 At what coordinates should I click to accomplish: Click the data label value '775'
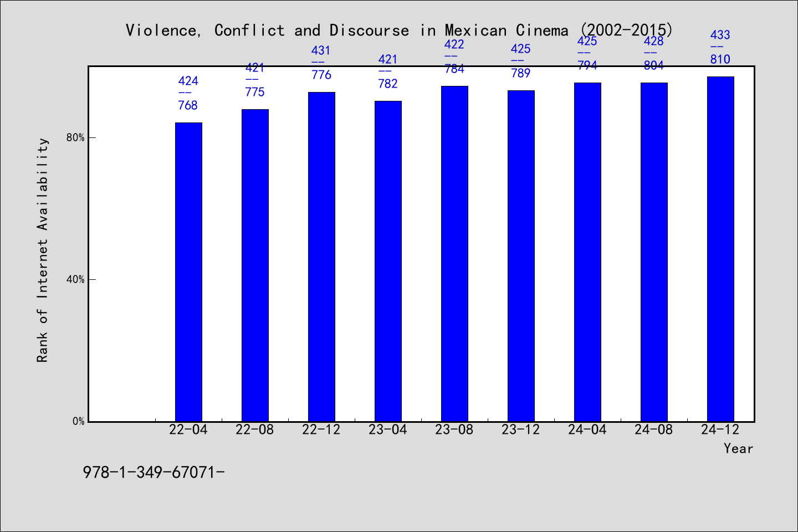click(x=255, y=92)
